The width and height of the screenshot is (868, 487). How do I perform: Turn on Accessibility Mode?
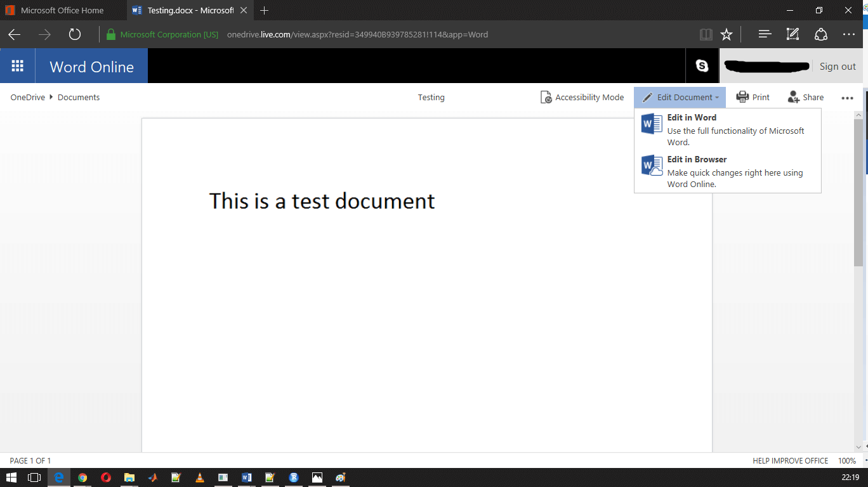(582, 97)
